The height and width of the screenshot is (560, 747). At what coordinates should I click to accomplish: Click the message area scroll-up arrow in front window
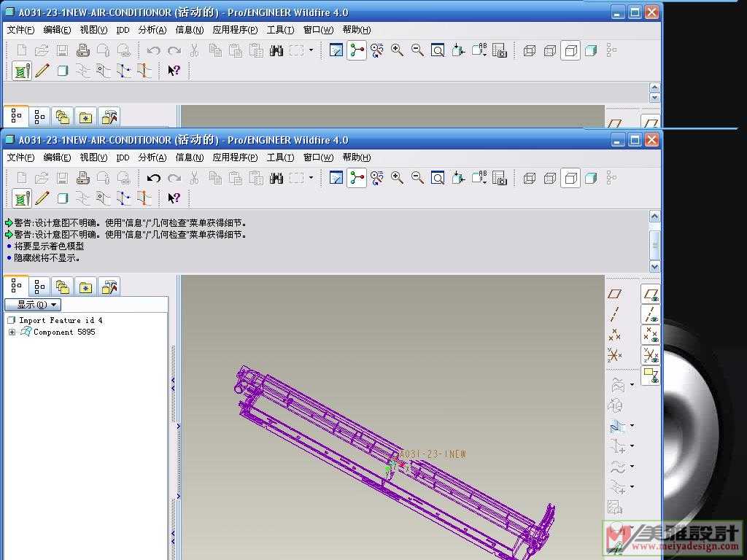pyautogui.click(x=654, y=217)
